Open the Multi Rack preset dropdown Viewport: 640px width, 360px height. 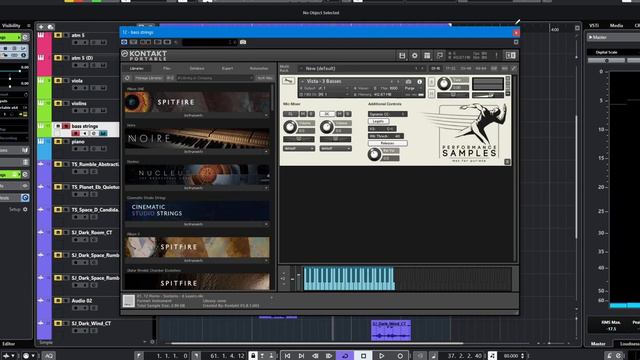click(x=361, y=69)
